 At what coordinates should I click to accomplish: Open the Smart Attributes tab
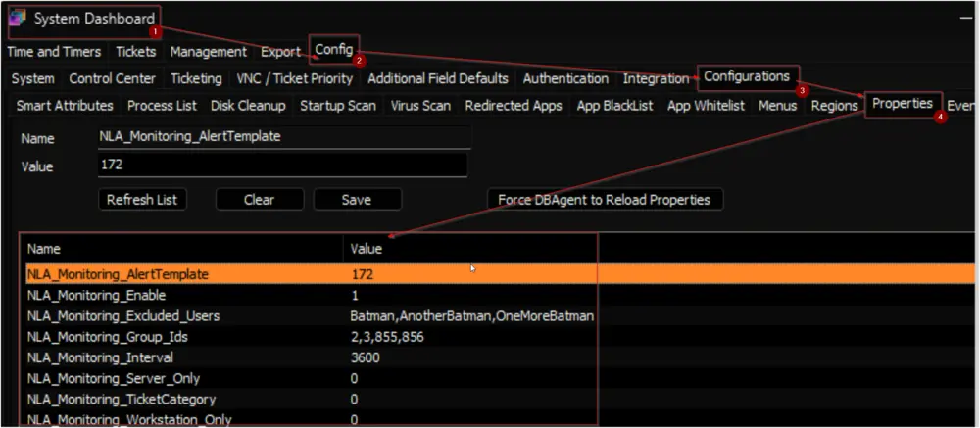coord(65,106)
